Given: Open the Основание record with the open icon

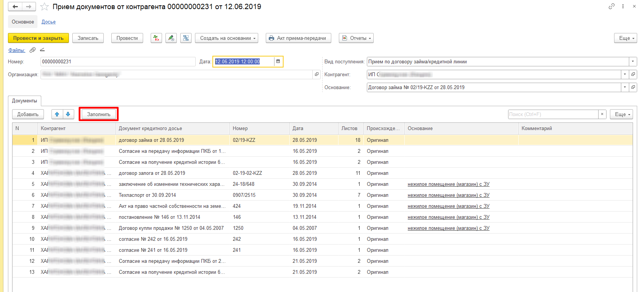Looking at the screenshot, I should pyautogui.click(x=633, y=87).
